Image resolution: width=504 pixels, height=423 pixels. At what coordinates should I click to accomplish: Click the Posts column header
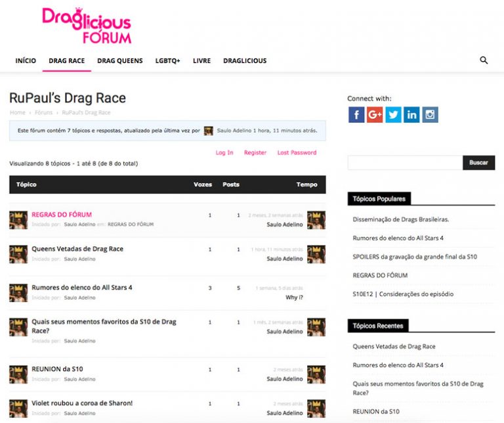[231, 185]
